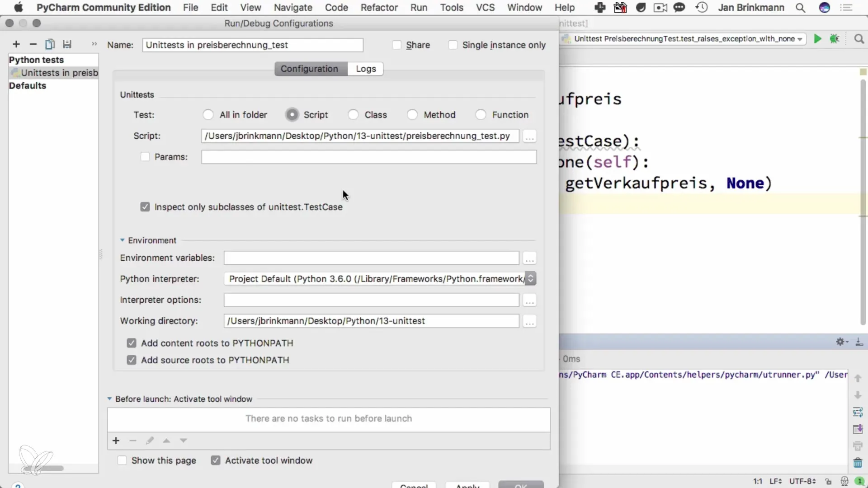The width and height of the screenshot is (868, 488).
Task: Select the Method test radio button
Action: [x=412, y=115]
